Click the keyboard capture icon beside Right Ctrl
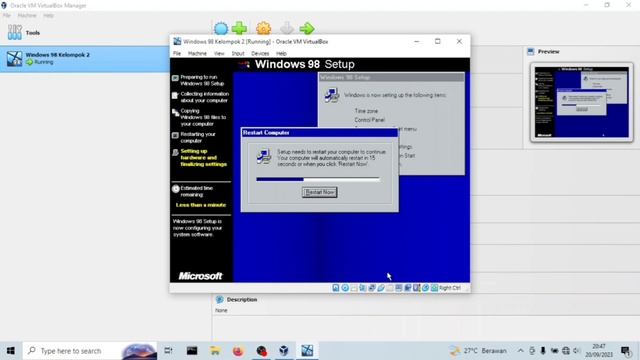This screenshot has width=640, height=360. (x=435, y=288)
